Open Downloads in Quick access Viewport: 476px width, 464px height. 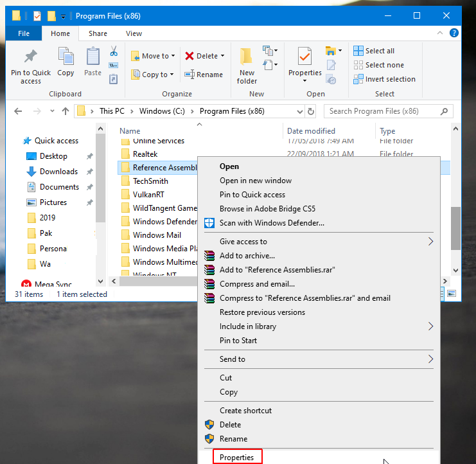58,172
